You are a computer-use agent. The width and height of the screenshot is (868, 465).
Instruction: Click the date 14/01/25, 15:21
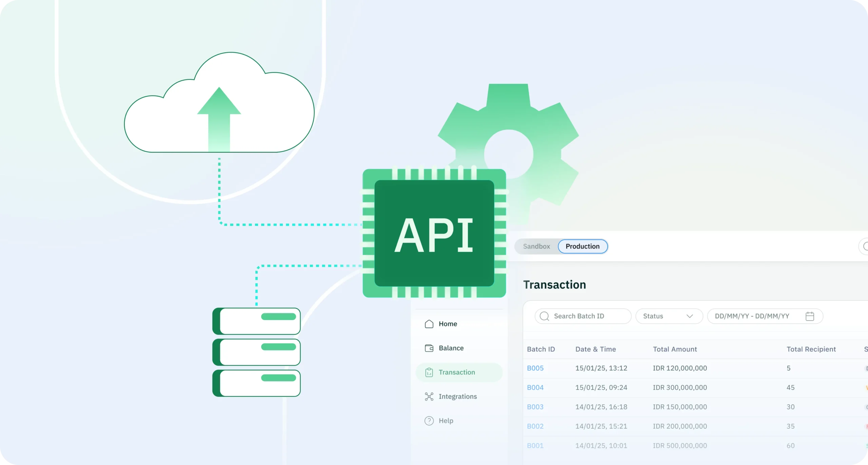[x=601, y=426]
